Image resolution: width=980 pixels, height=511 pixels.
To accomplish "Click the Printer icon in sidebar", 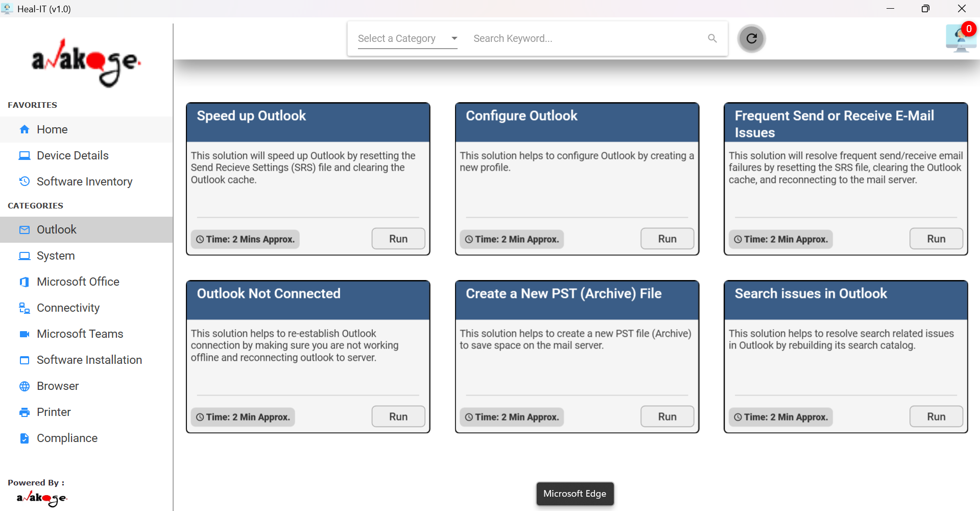I will (x=25, y=412).
